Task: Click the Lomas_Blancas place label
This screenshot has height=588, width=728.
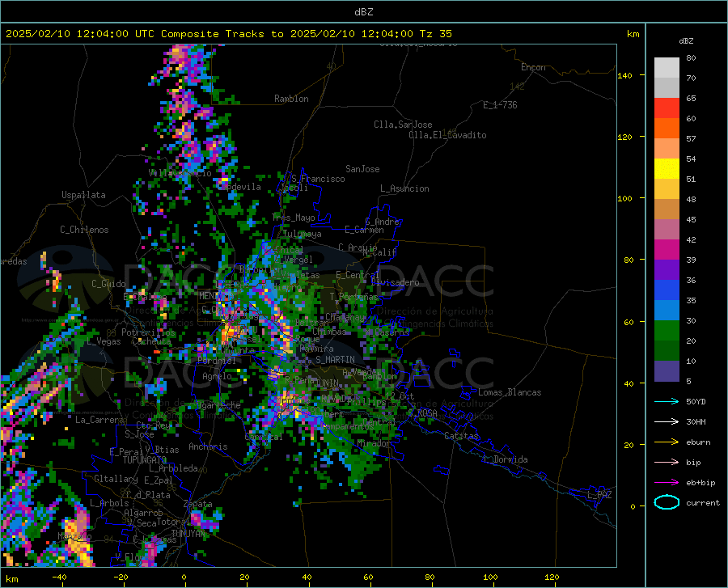Action: (510, 392)
